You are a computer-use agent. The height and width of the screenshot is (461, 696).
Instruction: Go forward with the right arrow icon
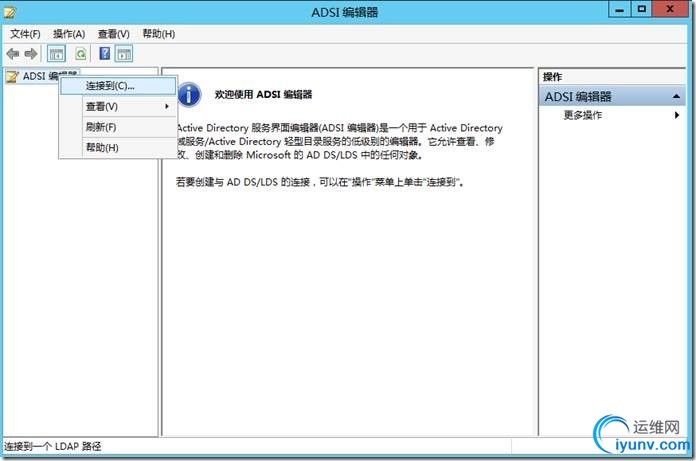point(31,54)
